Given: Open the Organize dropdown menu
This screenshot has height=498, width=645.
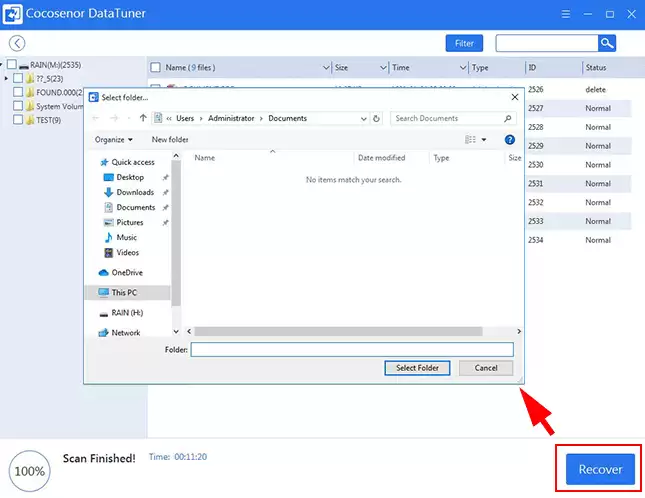Looking at the screenshot, I should pos(113,140).
